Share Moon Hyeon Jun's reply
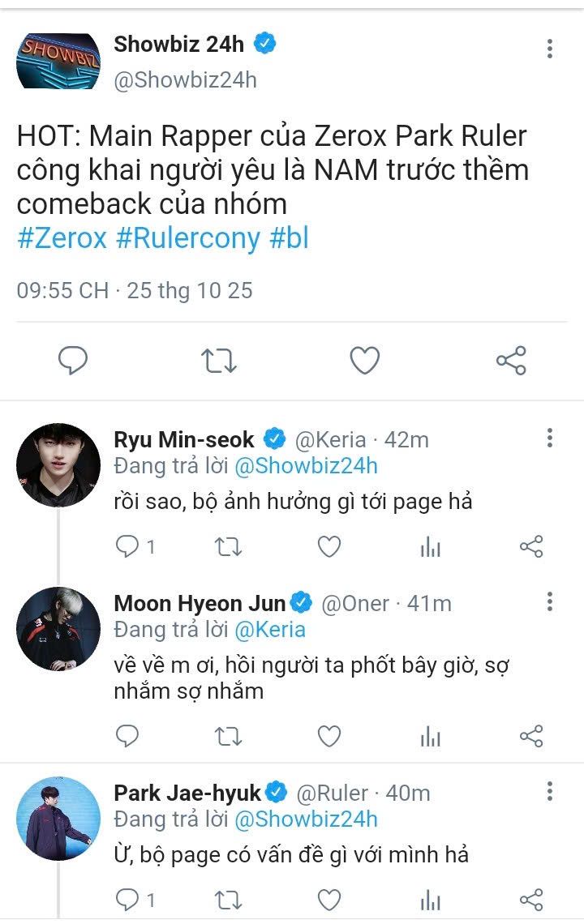 531,736
